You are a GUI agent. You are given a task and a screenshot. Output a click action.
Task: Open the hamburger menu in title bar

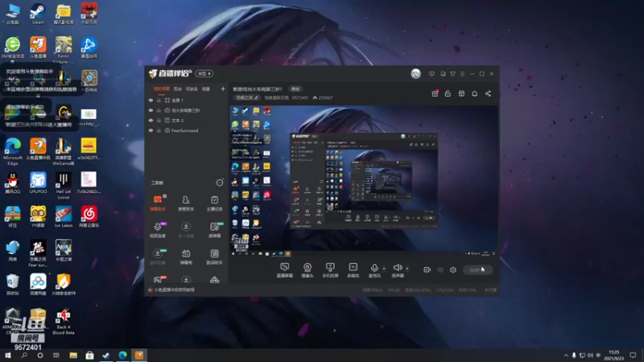[462, 74]
